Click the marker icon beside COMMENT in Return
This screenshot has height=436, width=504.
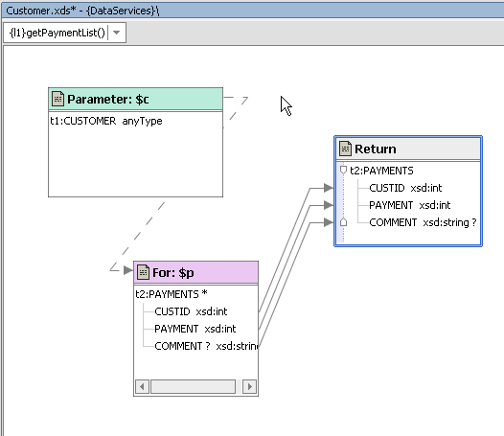(x=343, y=222)
